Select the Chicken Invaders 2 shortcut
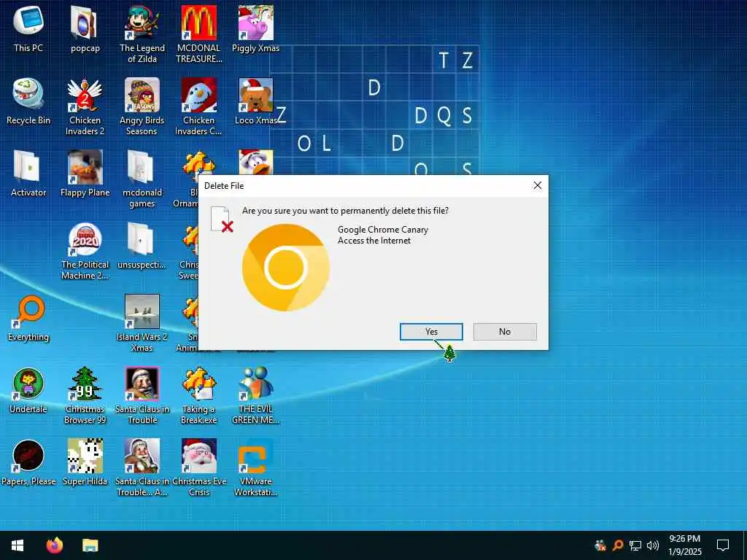 point(85,106)
